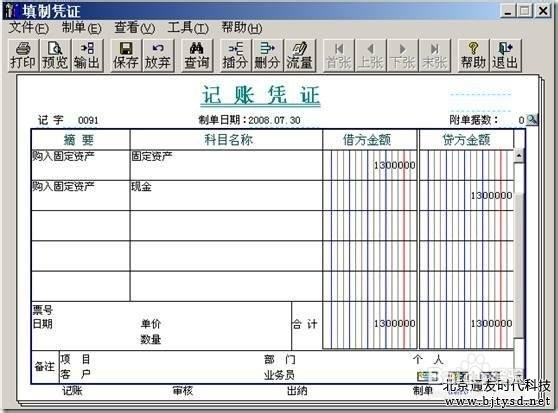This screenshot has width=558, height=413.
Task: Click the 备注 label
Action: [45, 367]
